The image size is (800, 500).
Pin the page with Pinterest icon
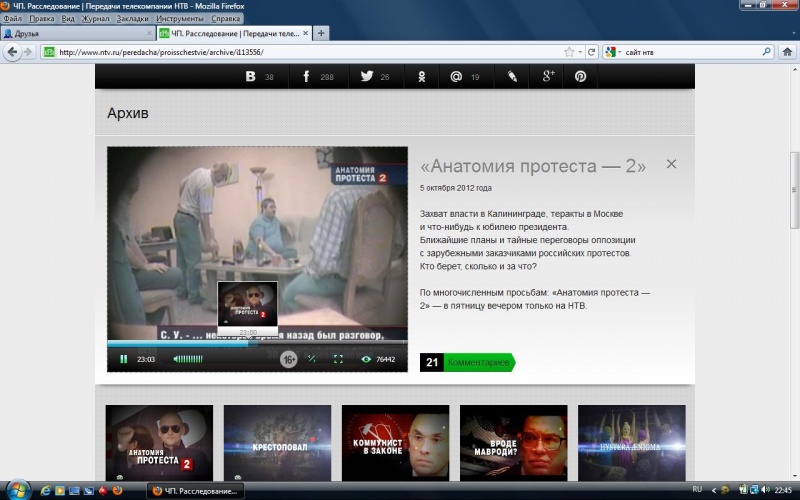[x=580, y=77]
